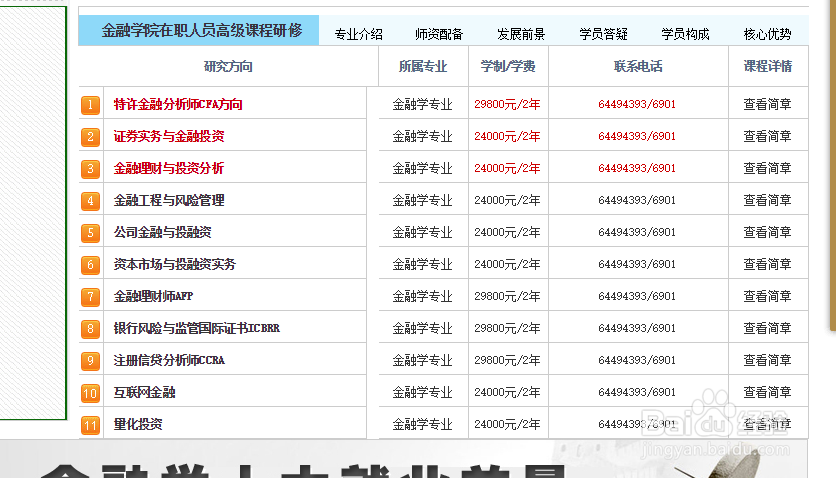Click the orange number 8 badge
836x478 pixels.
[x=90, y=328]
